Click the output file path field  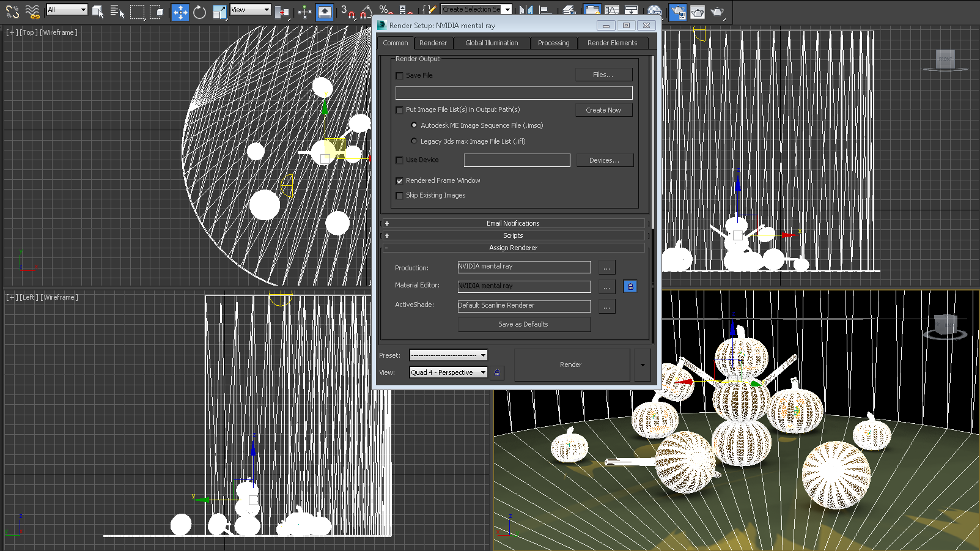click(x=514, y=93)
